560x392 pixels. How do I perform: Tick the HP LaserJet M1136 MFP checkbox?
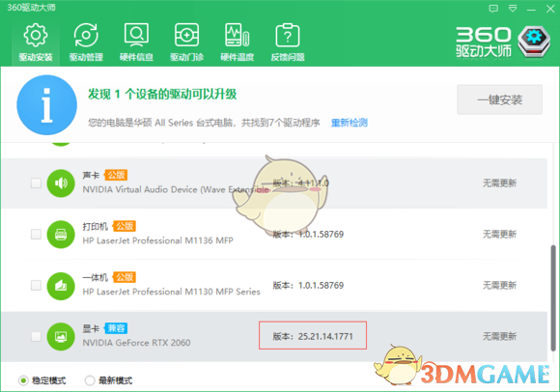[x=36, y=235]
